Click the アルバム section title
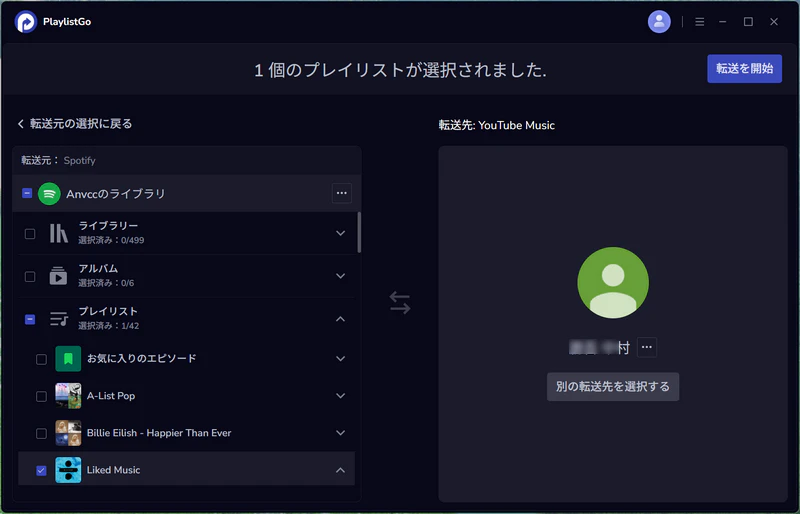 (98, 268)
